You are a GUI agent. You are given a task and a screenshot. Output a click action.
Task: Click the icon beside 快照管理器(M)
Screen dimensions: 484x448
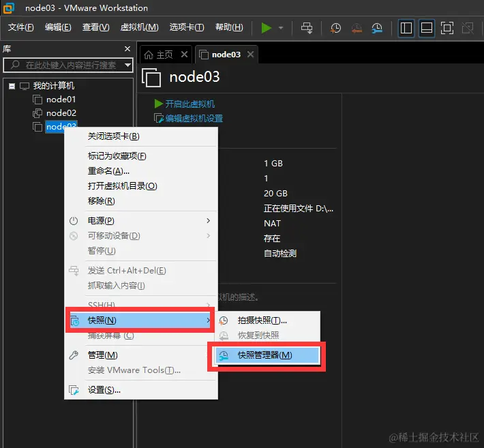click(x=223, y=355)
